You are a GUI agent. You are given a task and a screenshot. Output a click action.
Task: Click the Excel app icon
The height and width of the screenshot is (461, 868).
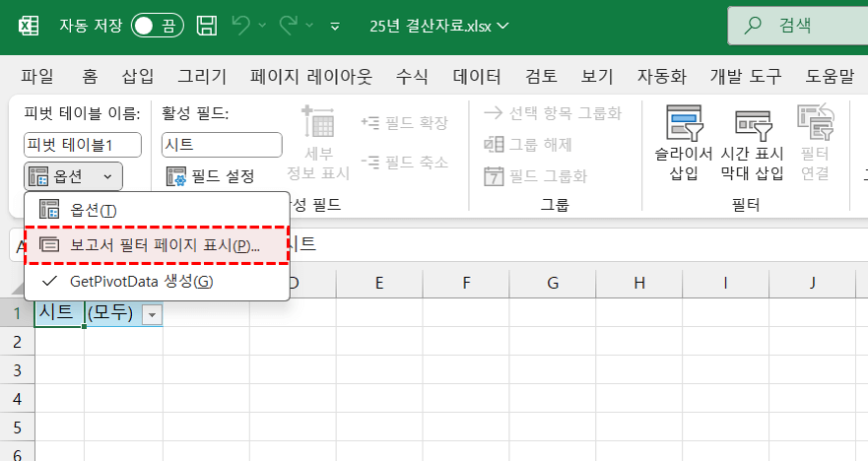(29, 26)
